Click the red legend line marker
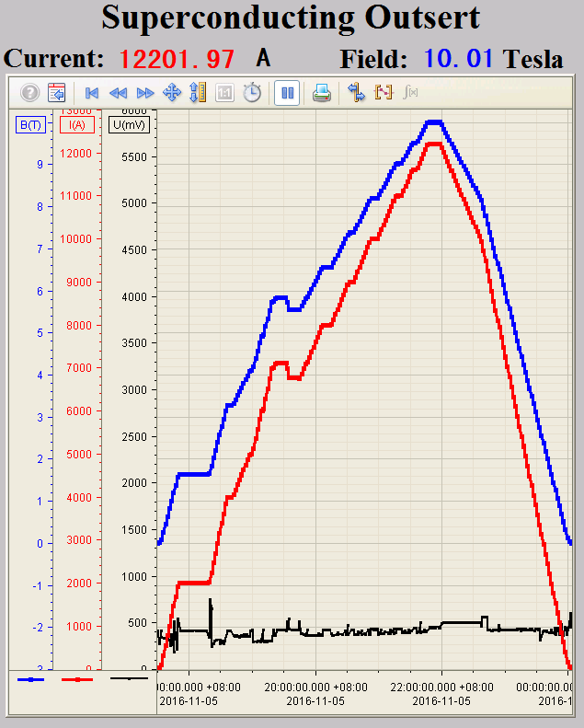Image resolution: width=584 pixels, height=728 pixels. (76, 679)
